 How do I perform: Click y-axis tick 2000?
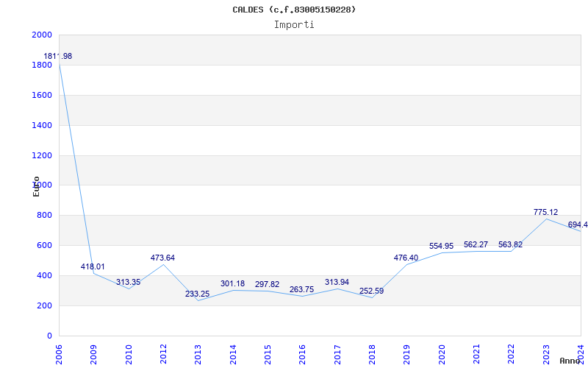click(x=42, y=35)
